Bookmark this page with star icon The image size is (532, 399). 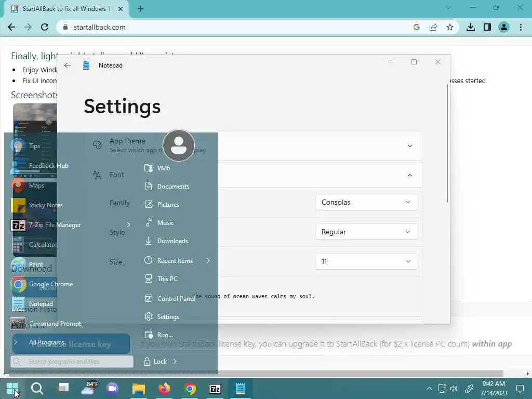pos(450,27)
